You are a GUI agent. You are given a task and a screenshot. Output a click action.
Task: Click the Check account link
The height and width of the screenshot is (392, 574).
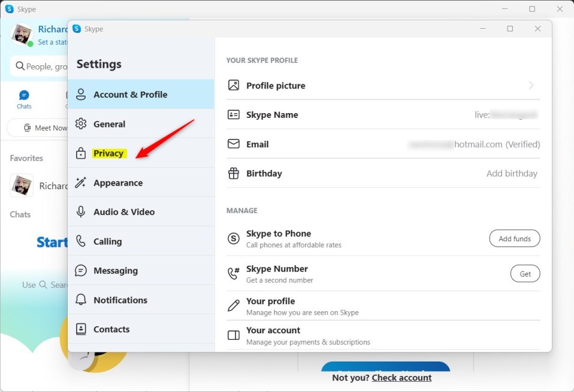[x=401, y=378]
